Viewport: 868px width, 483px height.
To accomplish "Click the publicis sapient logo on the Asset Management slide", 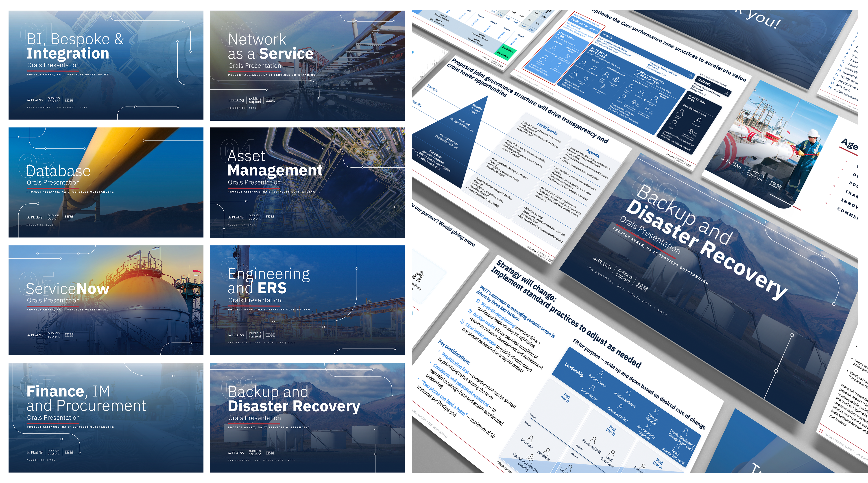I will (255, 217).
